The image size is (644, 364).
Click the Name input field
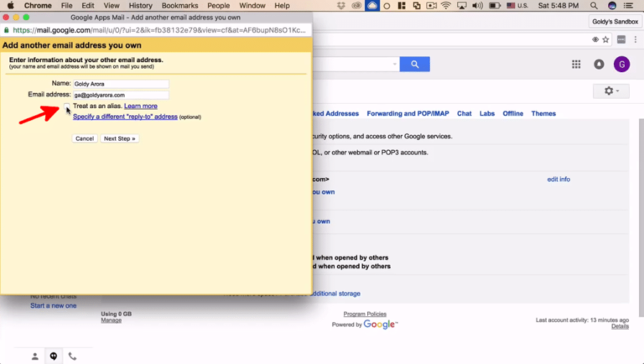(x=121, y=84)
